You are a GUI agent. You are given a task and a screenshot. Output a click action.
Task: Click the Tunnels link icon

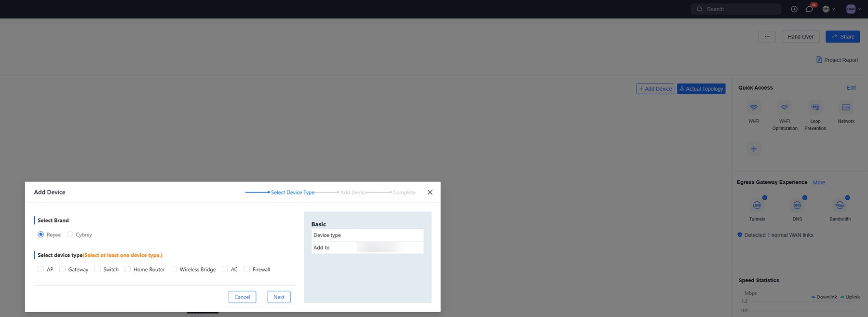(x=757, y=205)
